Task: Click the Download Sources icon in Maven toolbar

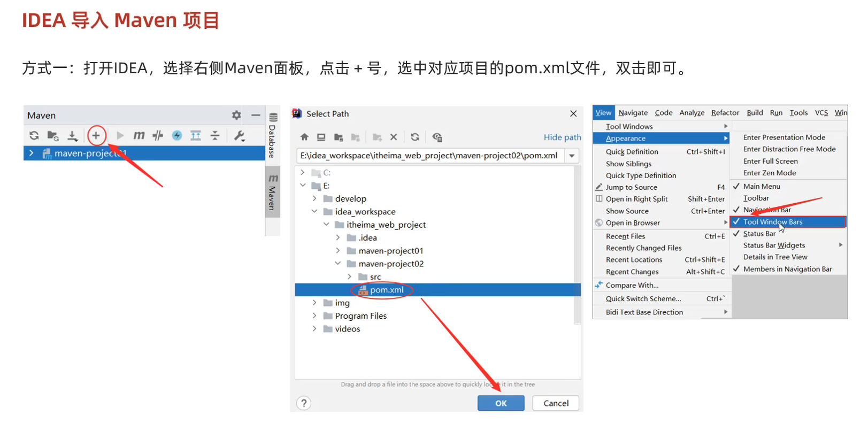Action: (x=72, y=136)
